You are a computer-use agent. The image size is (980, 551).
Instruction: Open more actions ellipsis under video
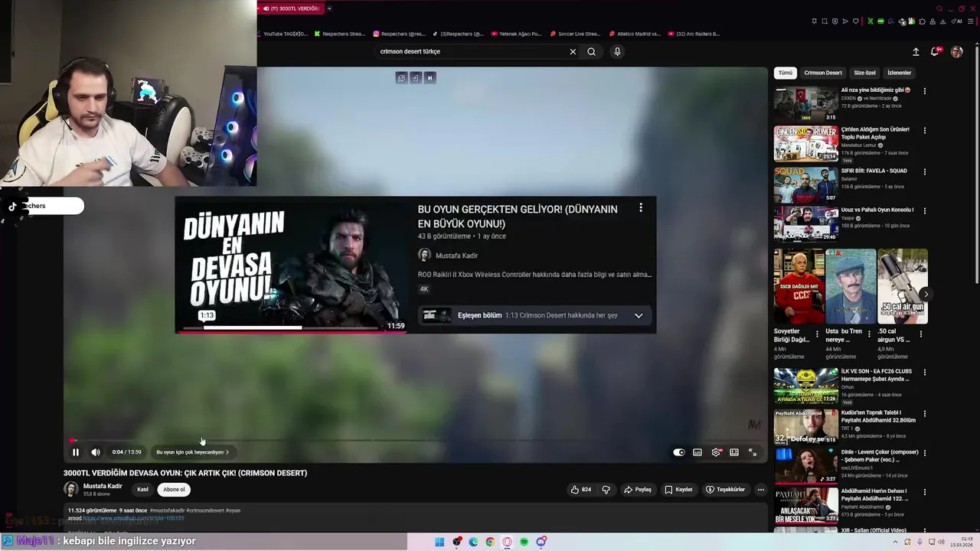pyautogui.click(x=760, y=490)
